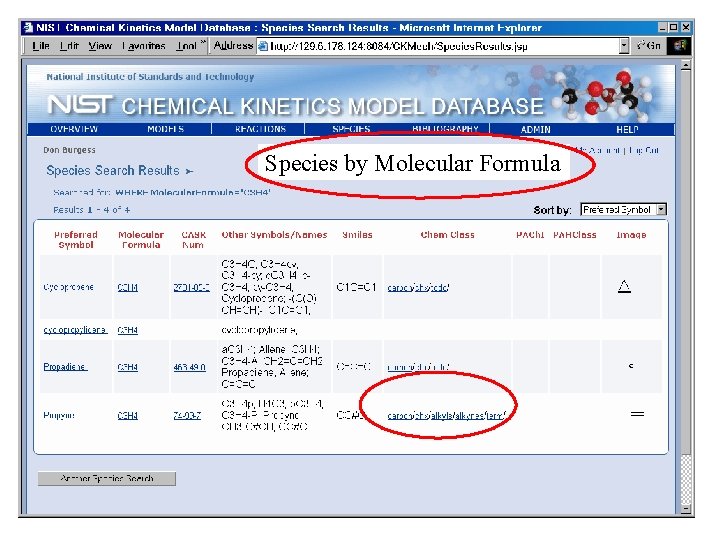Click the 'C1C=C1' smiles cell
Viewport: 720px width, 540px height.
coord(356,287)
